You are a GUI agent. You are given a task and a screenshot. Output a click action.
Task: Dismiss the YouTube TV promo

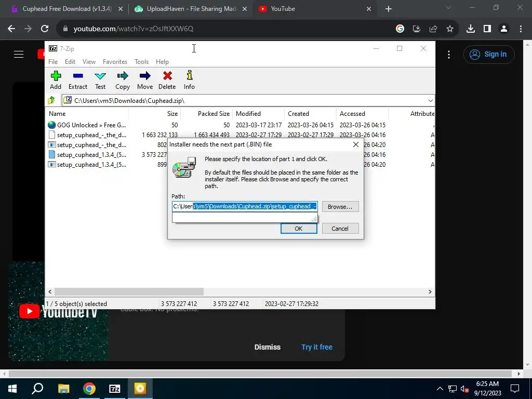268,347
